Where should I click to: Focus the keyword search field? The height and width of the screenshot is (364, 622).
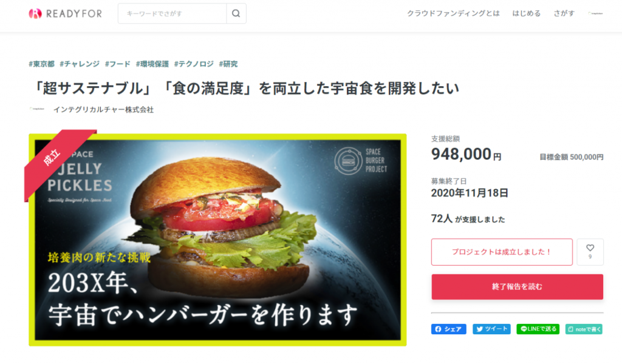click(172, 13)
